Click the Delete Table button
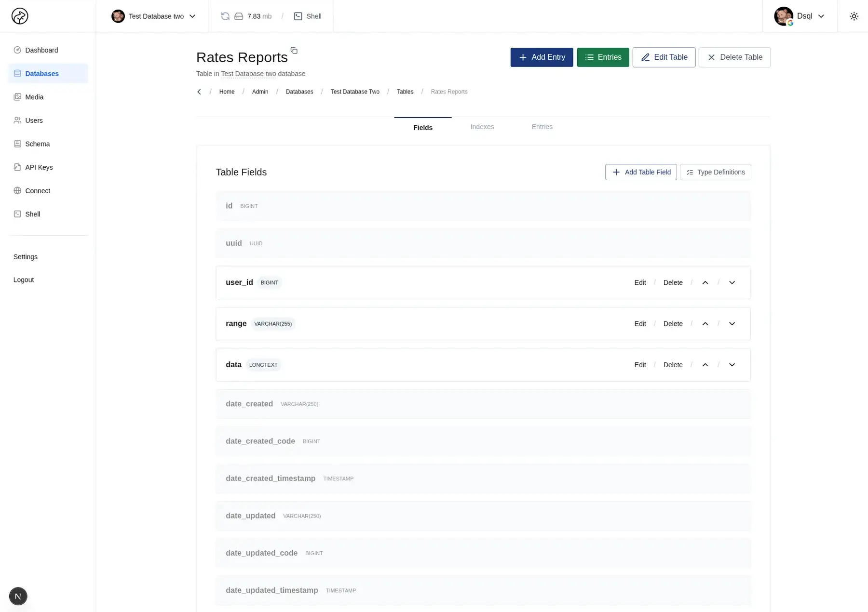Viewport: 868px width, 612px height. [734, 57]
